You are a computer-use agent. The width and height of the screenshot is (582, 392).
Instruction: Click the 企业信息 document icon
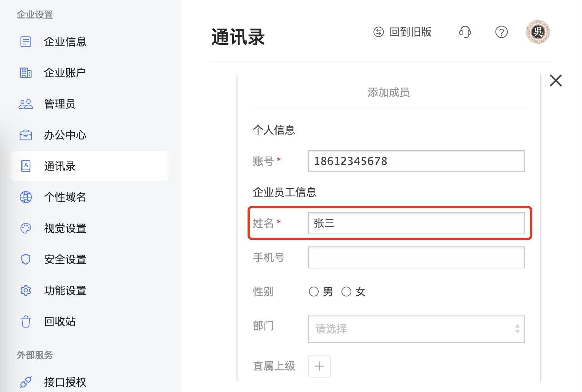(26, 42)
